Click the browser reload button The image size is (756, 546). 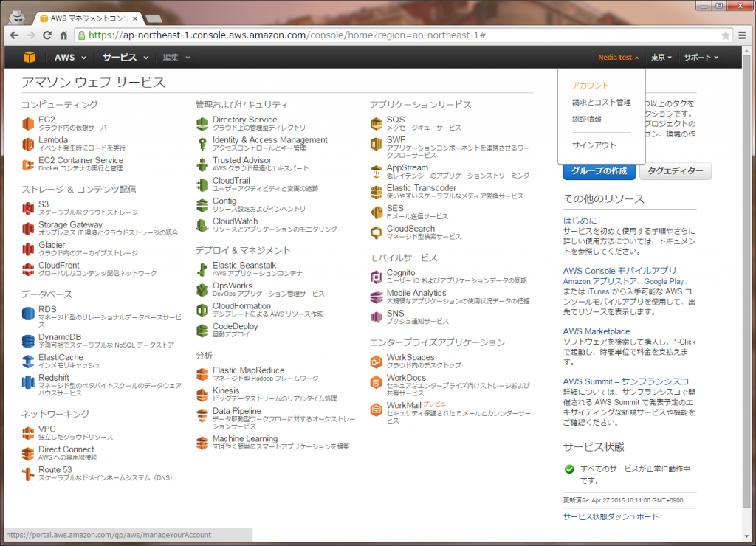[47, 35]
